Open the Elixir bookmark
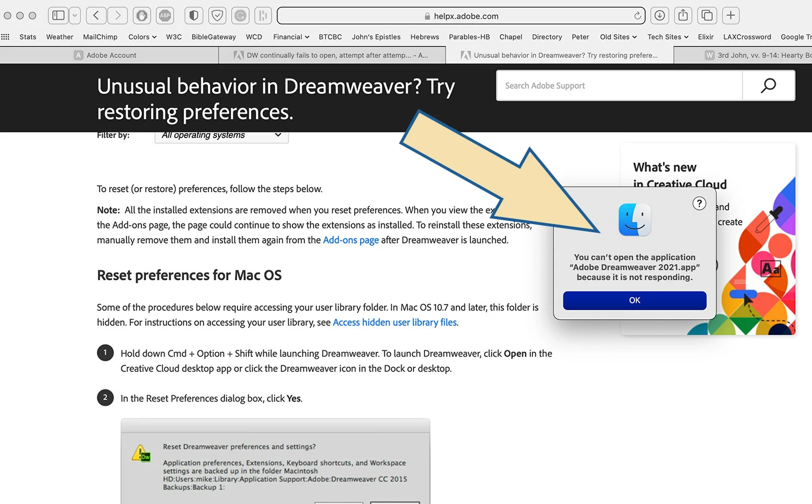 pos(706,37)
